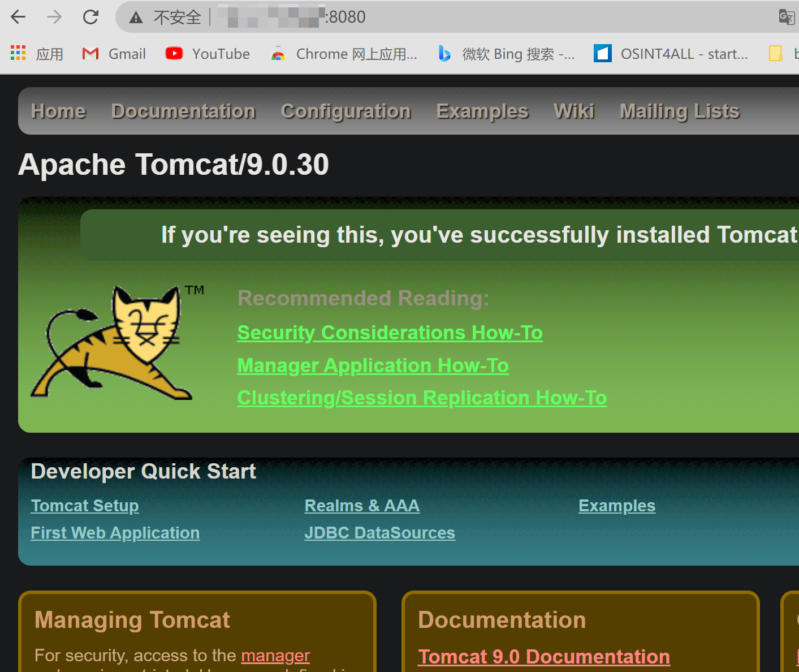
Task: Open the Wiki nav item
Action: point(574,111)
